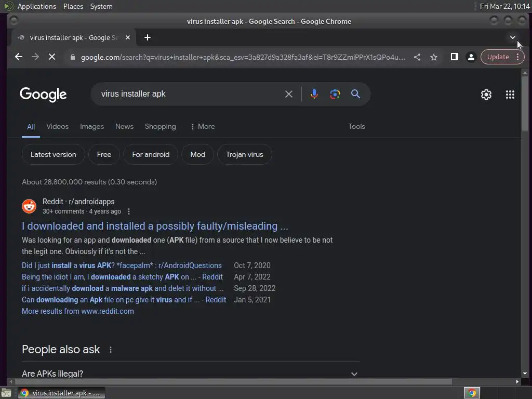The image size is (532, 399).
Task: Click the Google search input field
Action: coord(190,94)
